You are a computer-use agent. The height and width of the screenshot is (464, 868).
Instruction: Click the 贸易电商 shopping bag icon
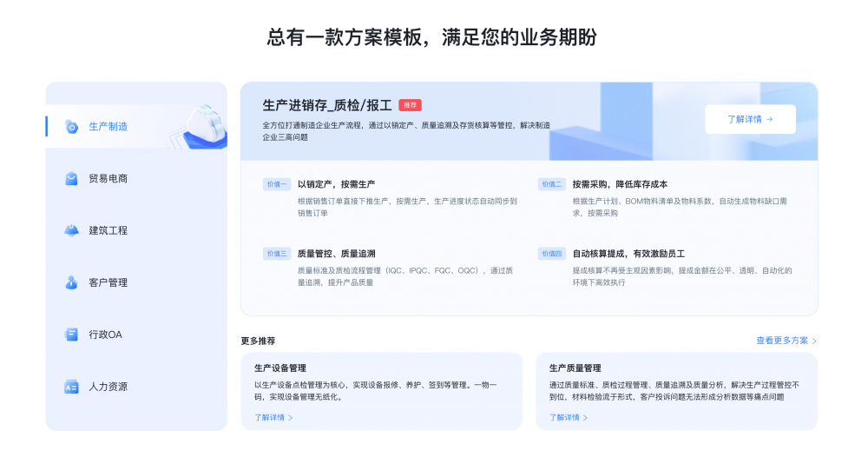71,179
